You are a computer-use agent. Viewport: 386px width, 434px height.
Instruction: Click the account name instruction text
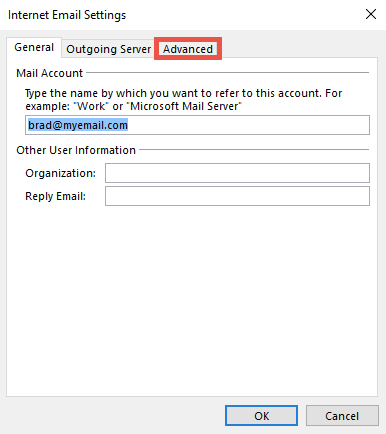[x=184, y=99]
